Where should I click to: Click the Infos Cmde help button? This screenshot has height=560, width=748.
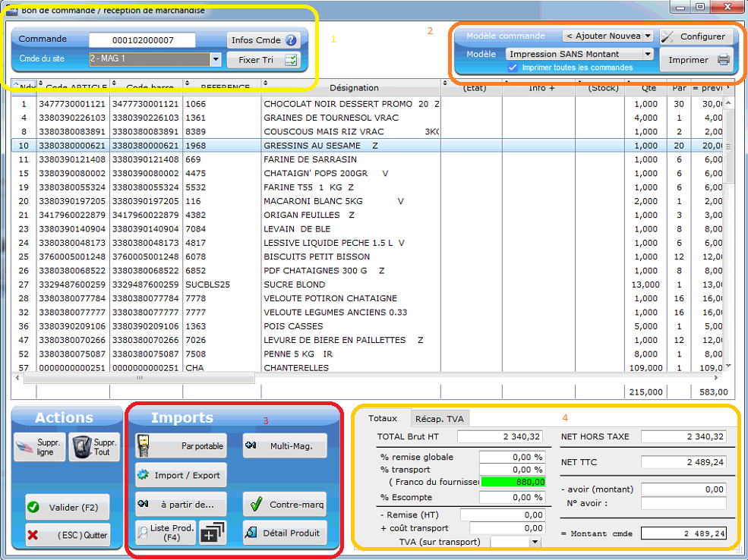pos(263,40)
